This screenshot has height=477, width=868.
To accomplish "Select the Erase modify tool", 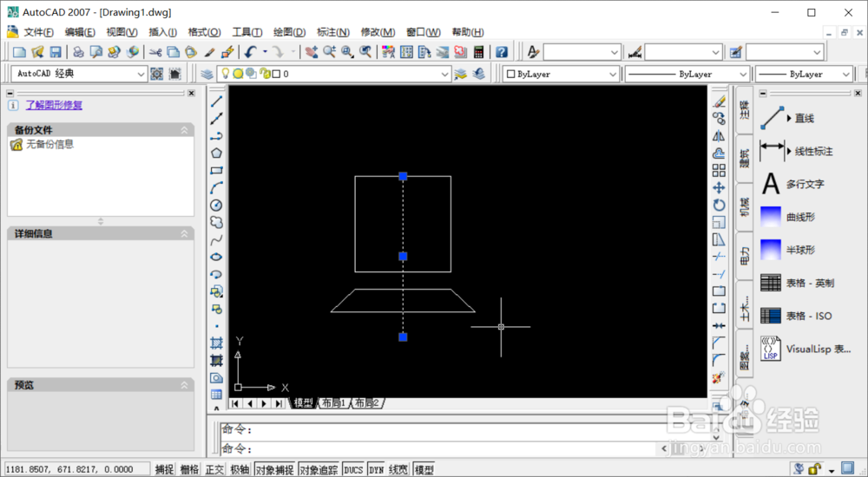I will (719, 101).
